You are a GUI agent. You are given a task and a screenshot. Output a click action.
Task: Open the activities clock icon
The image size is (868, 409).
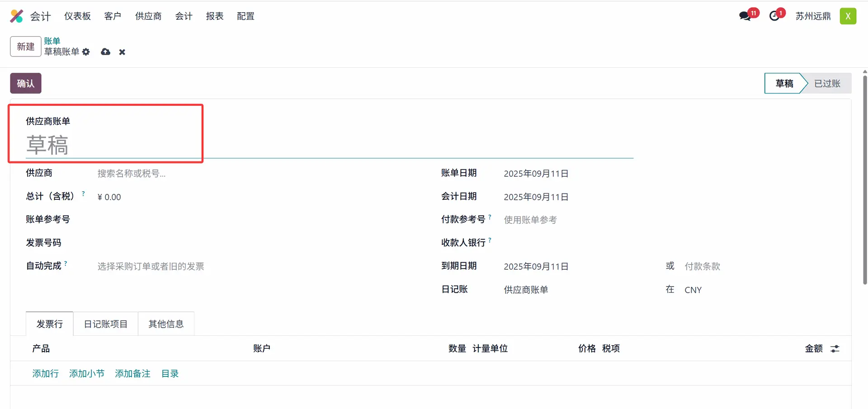tap(774, 16)
